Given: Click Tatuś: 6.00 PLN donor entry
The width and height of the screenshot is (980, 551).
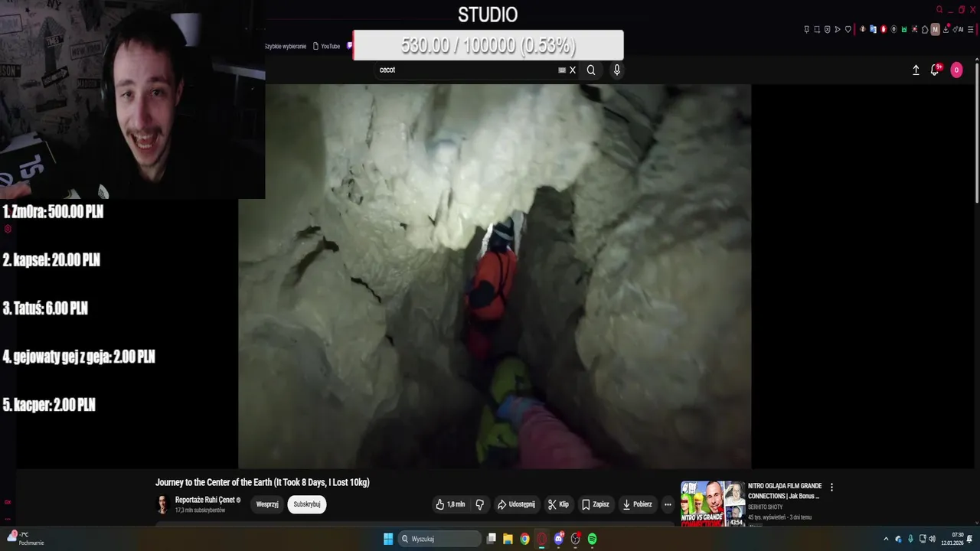Looking at the screenshot, I should (45, 308).
